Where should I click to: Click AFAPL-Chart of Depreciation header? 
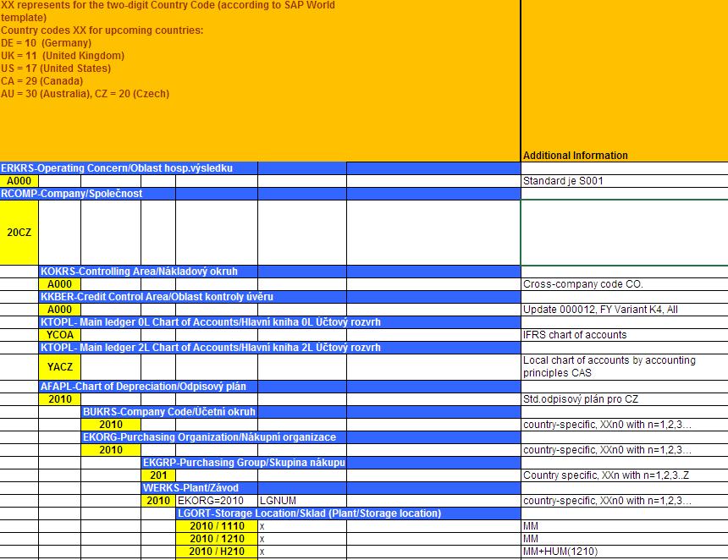279,387
